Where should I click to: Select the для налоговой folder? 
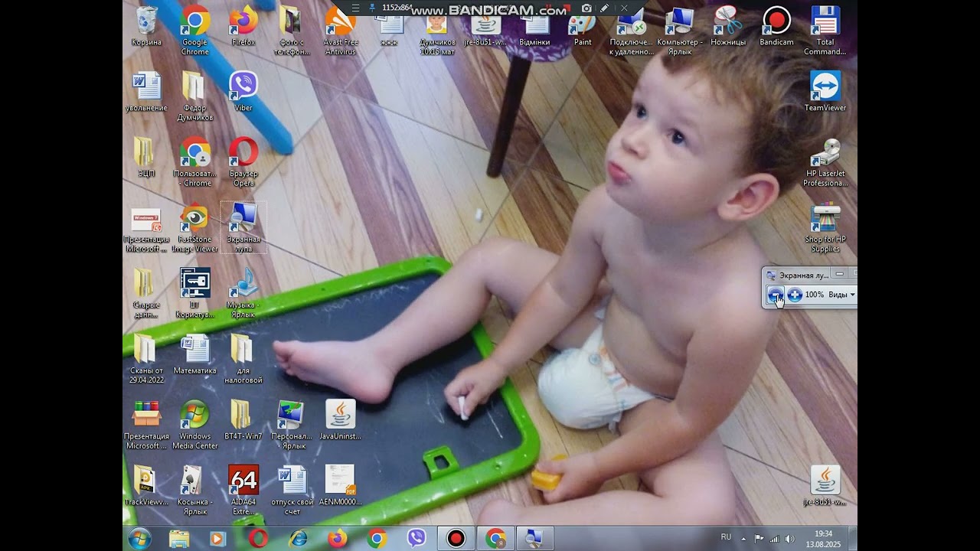(x=243, y=360)
